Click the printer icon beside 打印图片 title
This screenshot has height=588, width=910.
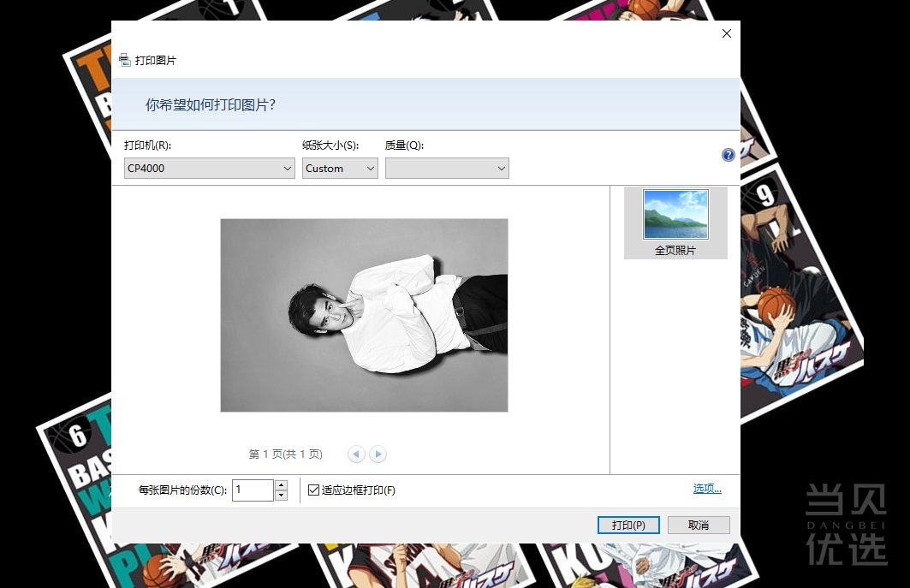click(x=125, y=60)
